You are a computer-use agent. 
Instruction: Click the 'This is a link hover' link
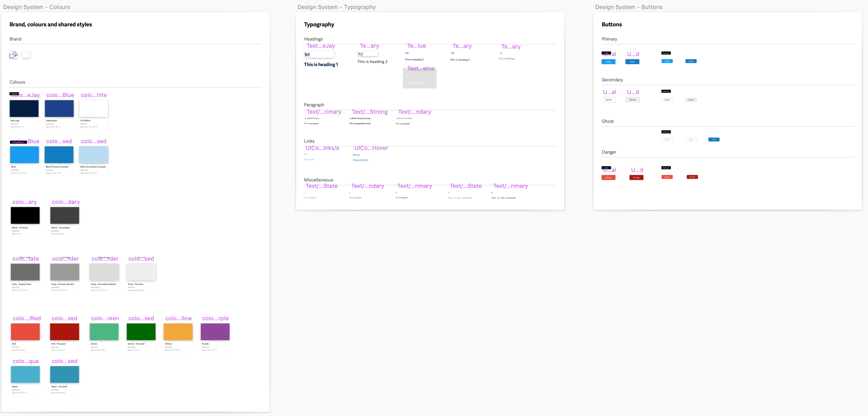tap(360, 160)
